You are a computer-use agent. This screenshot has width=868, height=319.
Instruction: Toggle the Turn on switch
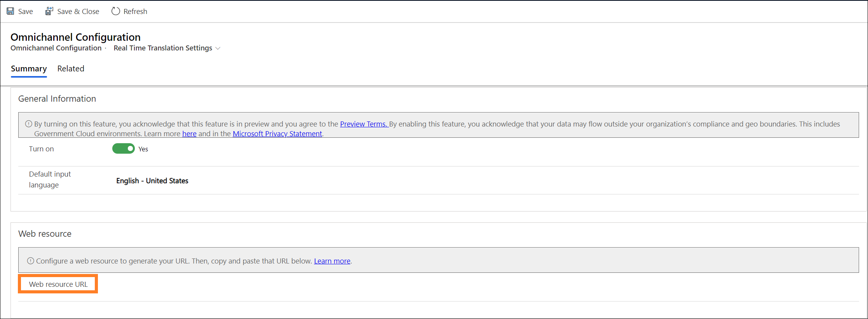124,149
